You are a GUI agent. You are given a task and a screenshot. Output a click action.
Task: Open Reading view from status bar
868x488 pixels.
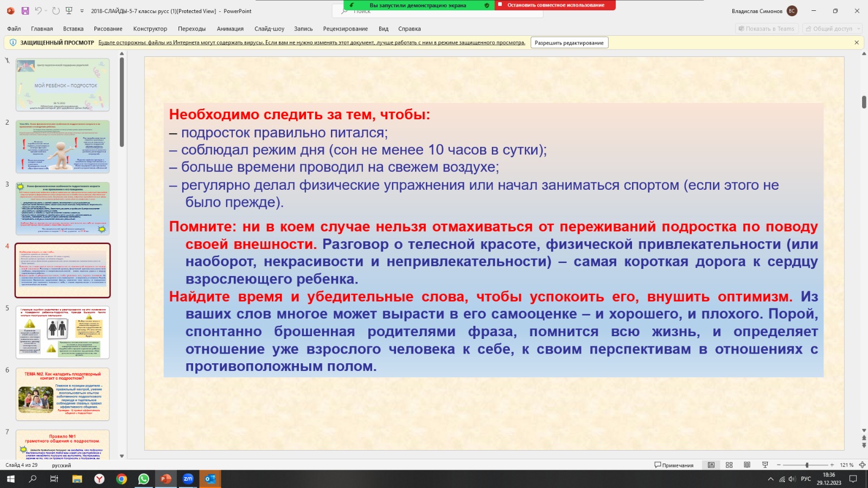coord(747,465)
